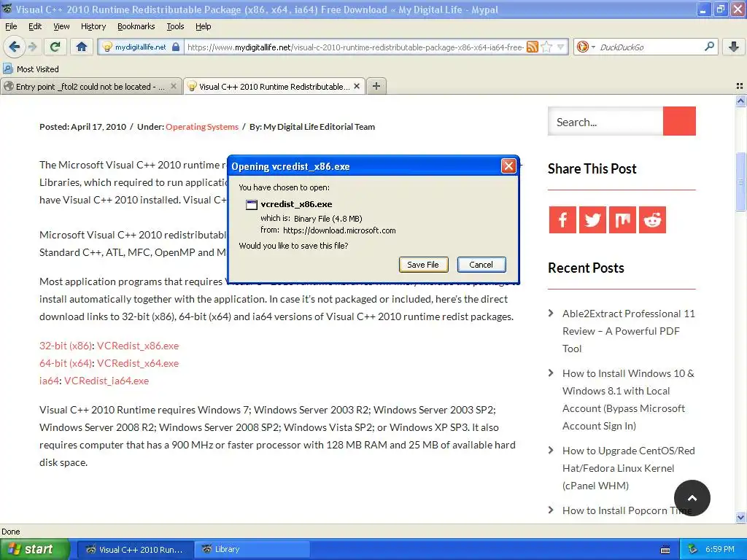The width and height of the screenshot is (747, 560).
Task: Share post on Twitter icon
Action: (592, 219)
